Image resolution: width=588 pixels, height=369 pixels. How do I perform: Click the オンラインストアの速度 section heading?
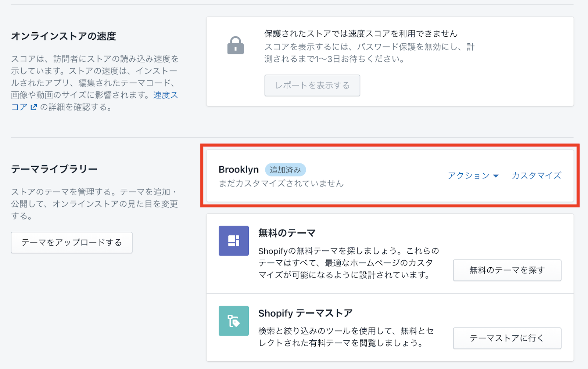click(63, 36)
